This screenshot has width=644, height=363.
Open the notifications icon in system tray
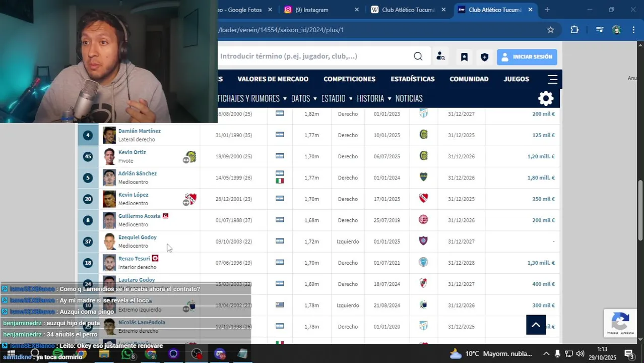(x=628, y=353)
